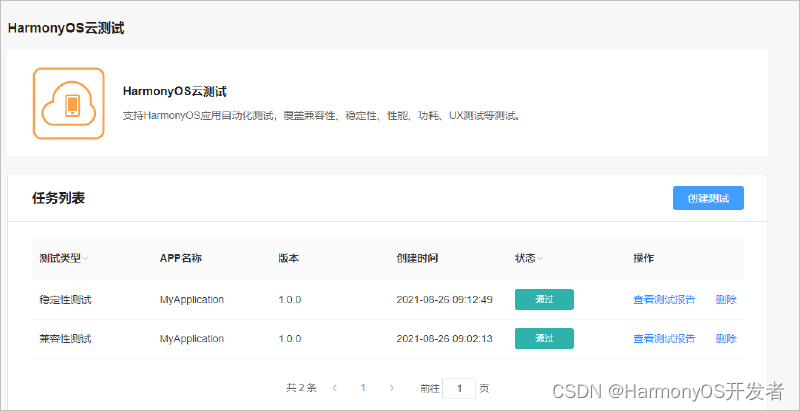This screenshot has height=411, width=800.
Task: Click the bold HarmonyOS云测试 card title
Action: (x=175, y=92)
